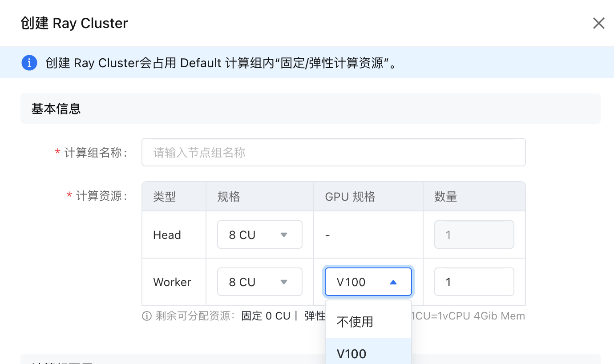Click the Worker row label
The width and height of the screenshot is (614, 364).
[172, 282]
